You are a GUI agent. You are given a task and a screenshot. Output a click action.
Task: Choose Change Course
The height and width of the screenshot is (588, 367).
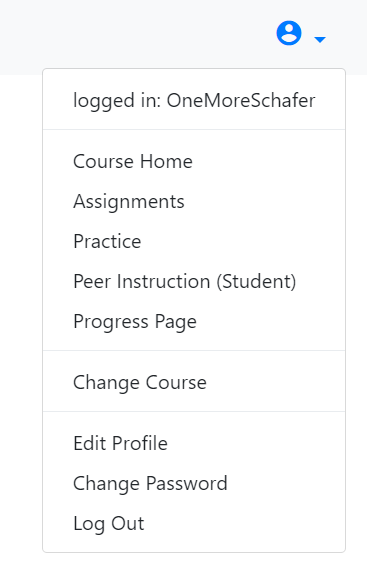coord(194,382)
